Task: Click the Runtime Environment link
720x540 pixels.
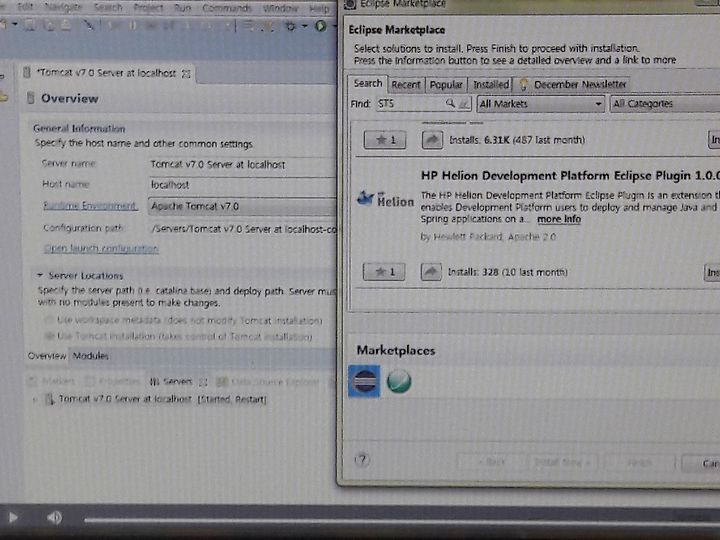Action: click(x=90, y=206)
